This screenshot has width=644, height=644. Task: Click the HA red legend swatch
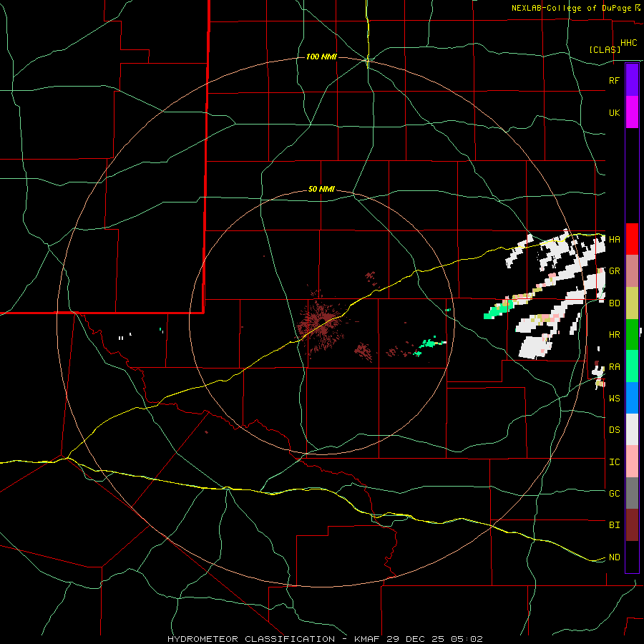pyautogui.click(x=632, y=239)
